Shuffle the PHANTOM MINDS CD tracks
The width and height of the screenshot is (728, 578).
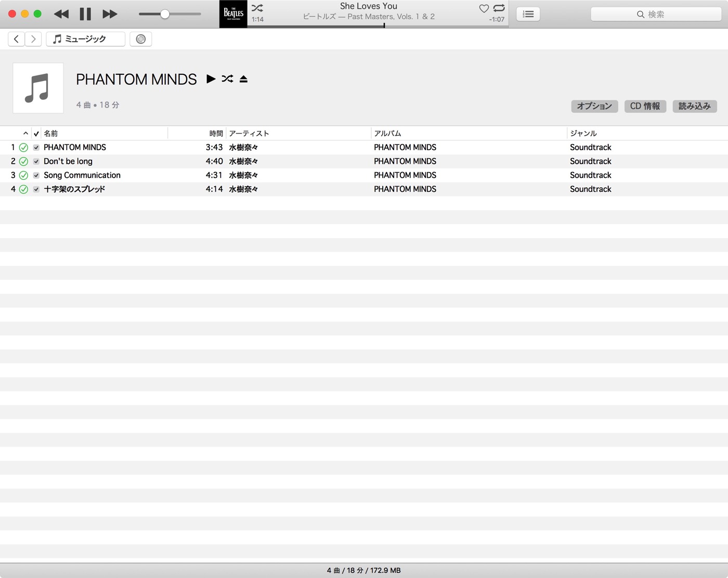click(x=228, y=79)
